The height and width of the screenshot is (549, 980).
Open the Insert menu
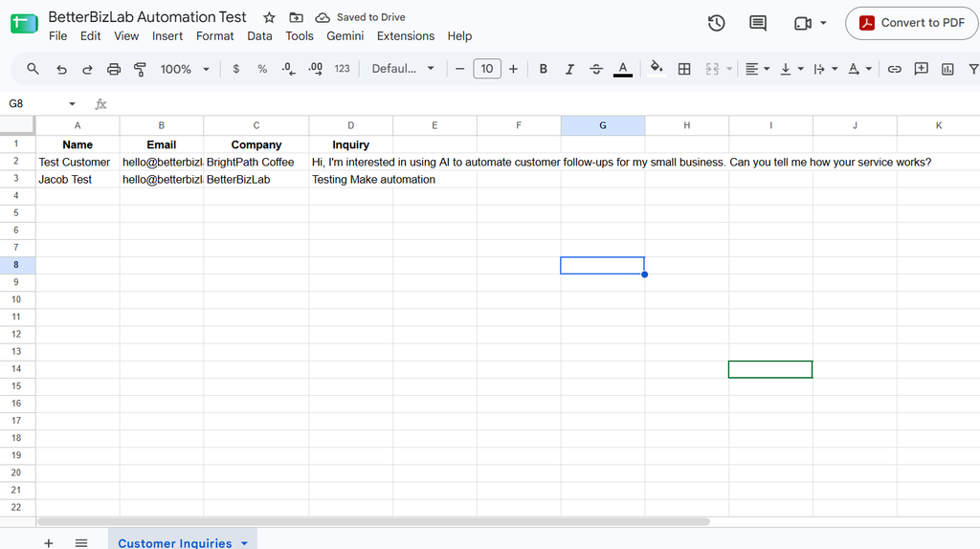167,36
